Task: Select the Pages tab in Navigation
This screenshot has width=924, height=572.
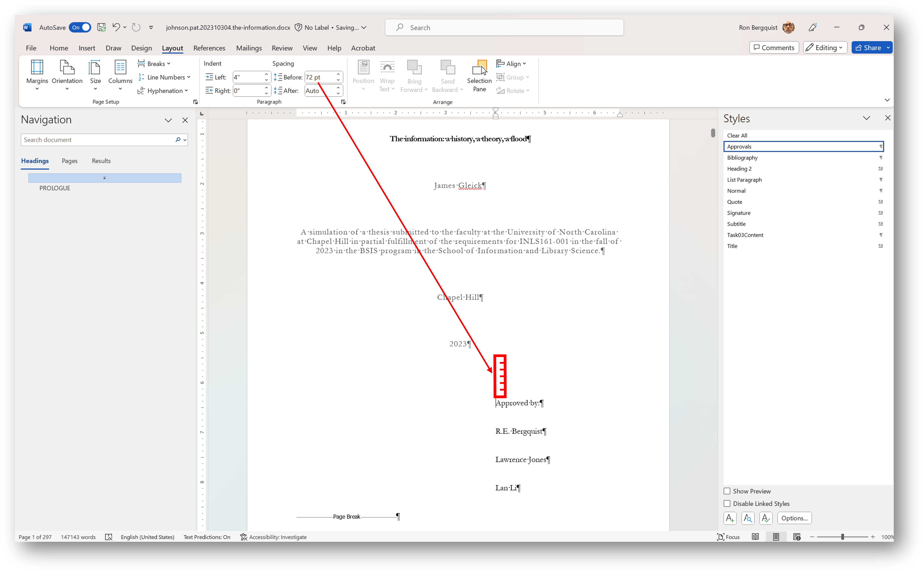Action: click(x=70, y=161)
